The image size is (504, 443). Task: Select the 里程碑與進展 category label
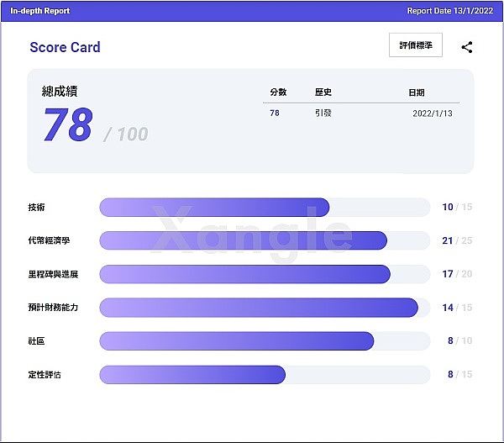[53, 274]
